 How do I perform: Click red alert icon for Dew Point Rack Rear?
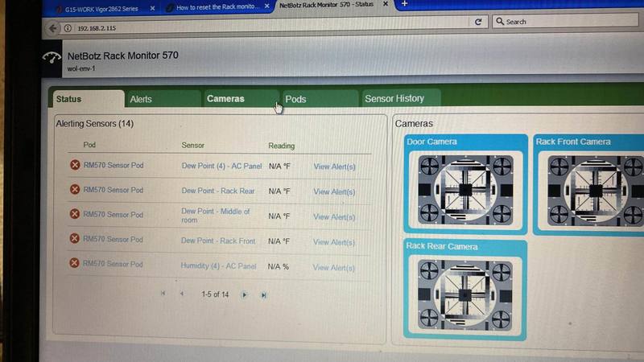point(75,189)
